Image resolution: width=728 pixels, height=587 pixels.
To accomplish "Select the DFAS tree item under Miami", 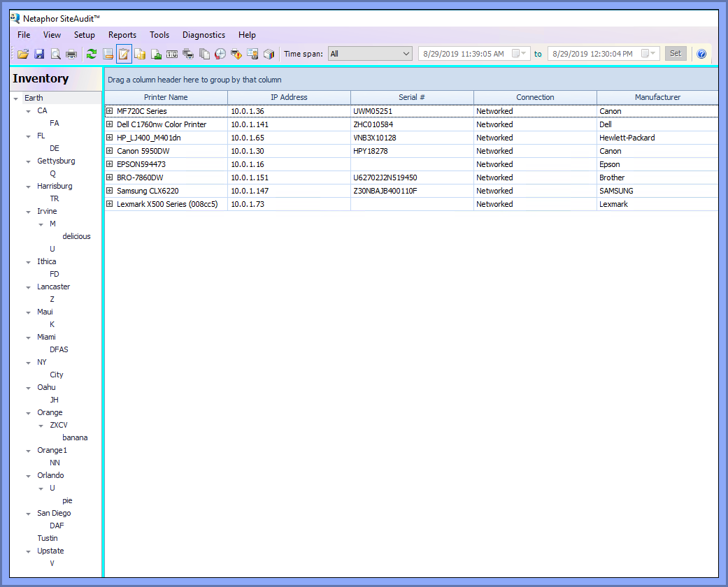I will [59, 349].
